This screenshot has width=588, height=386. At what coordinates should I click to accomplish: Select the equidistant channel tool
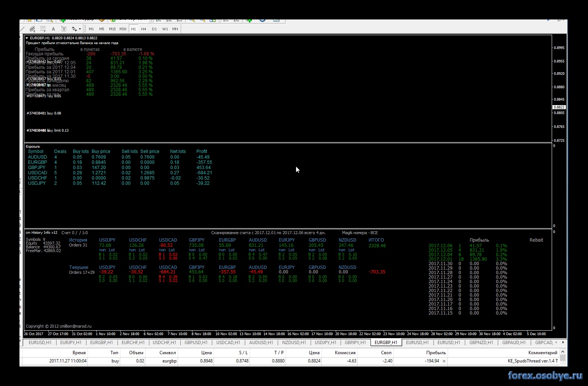(33, 29)
